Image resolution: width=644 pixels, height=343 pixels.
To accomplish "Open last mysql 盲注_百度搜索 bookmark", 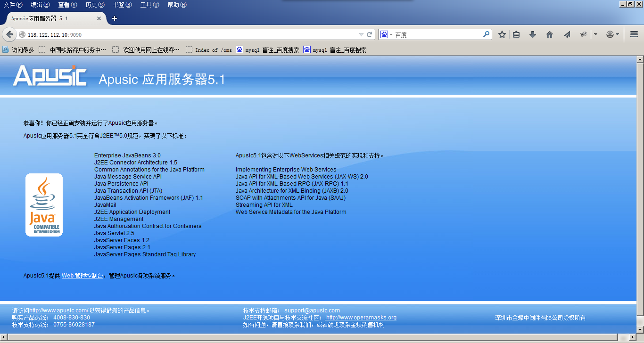I will (x=335, y=49).
